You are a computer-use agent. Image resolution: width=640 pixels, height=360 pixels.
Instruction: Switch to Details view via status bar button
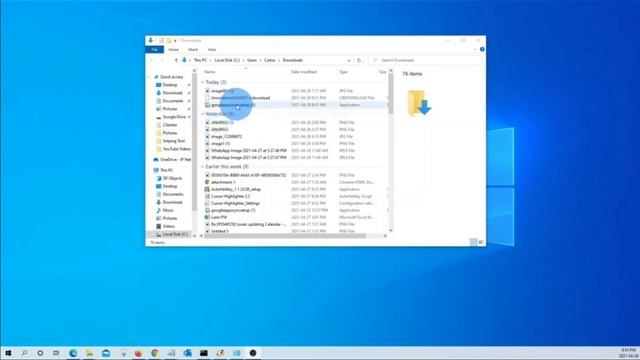click(x=473, y=242)
